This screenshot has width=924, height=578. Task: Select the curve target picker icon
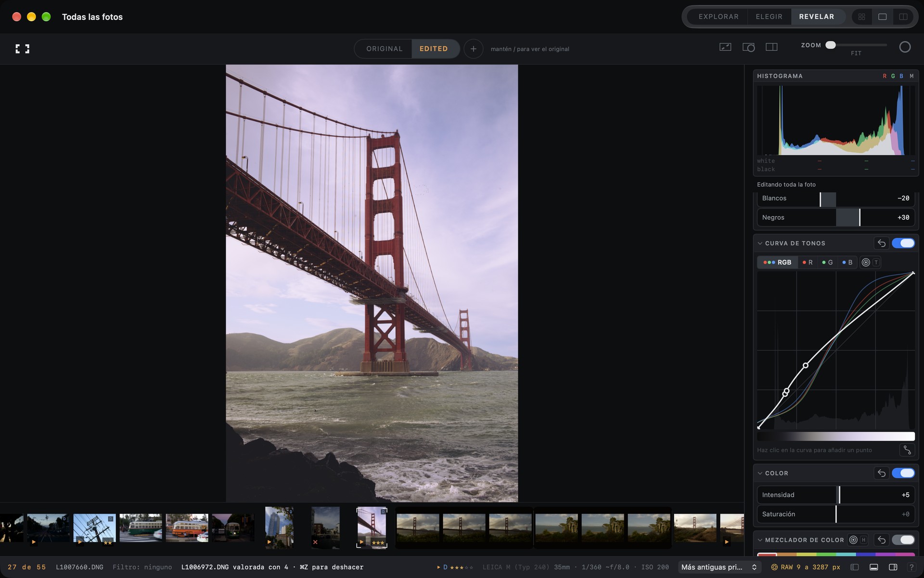[x=866, y=263]
